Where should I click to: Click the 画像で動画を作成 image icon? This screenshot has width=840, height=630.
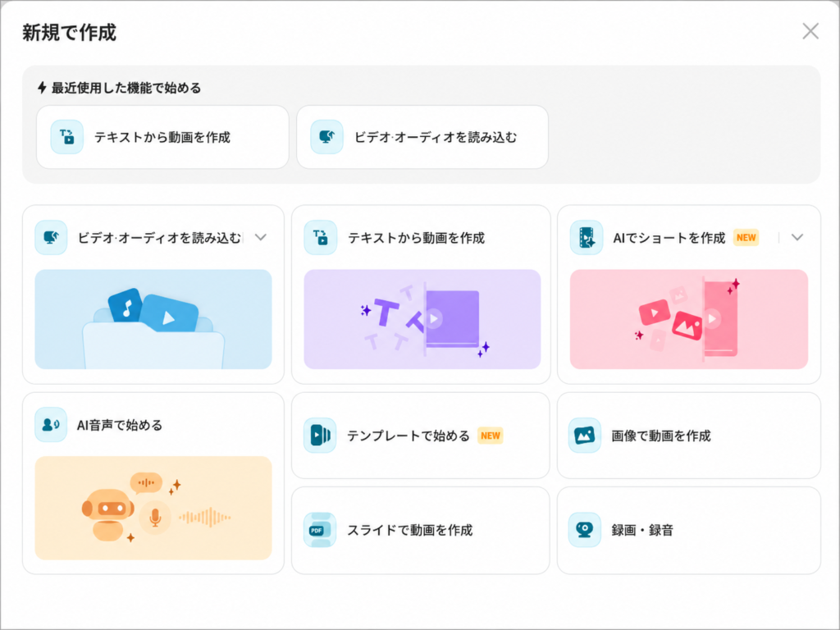[x=584, y=436]
